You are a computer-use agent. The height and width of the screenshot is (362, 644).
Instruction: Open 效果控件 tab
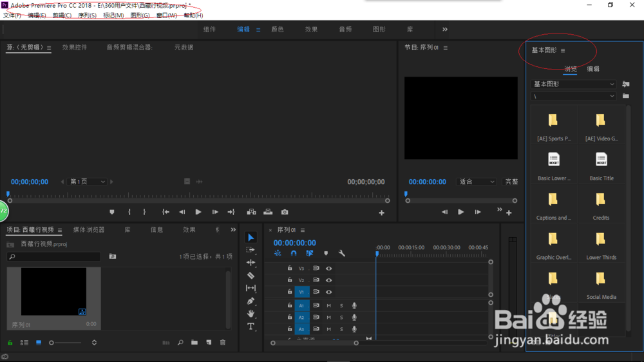point(74,47)
